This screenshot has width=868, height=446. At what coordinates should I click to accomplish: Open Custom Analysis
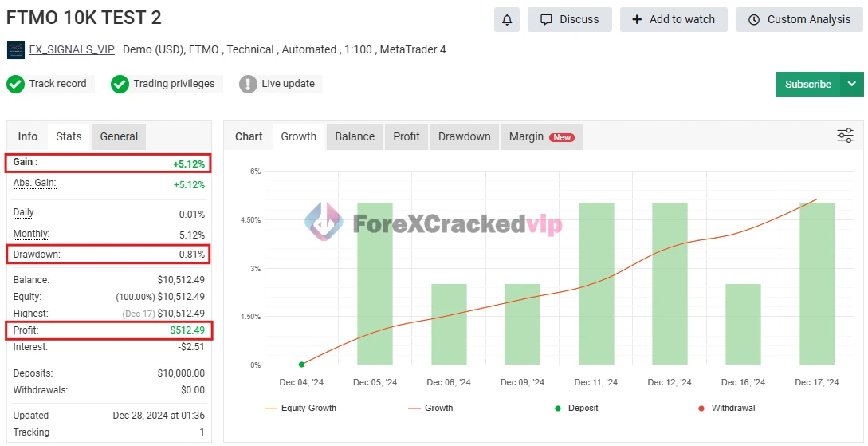click(799, 19)
